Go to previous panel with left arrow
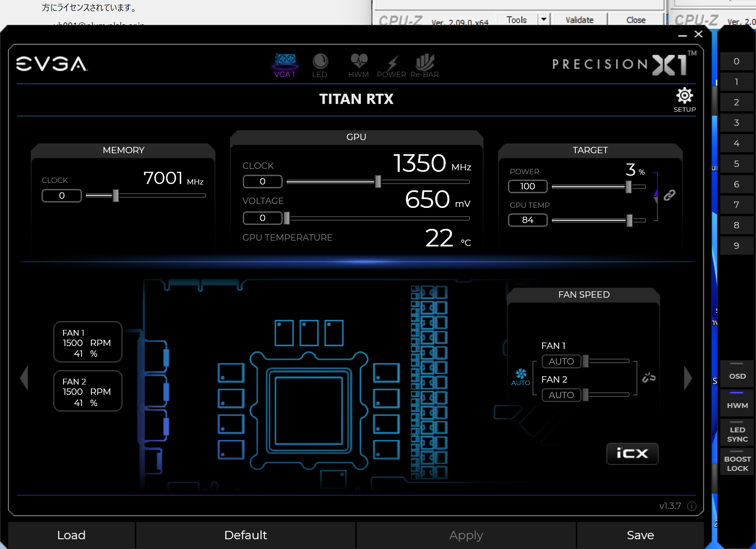 point(24,378)
